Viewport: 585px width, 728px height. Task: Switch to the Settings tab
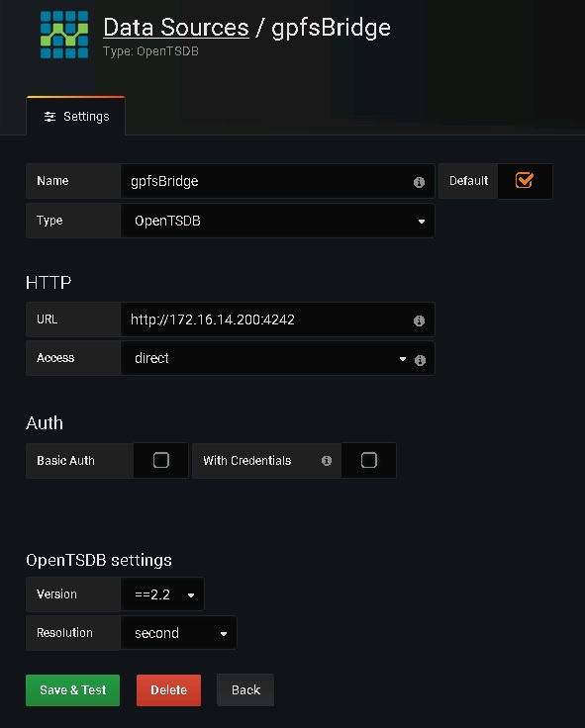[x=76, y=116]
